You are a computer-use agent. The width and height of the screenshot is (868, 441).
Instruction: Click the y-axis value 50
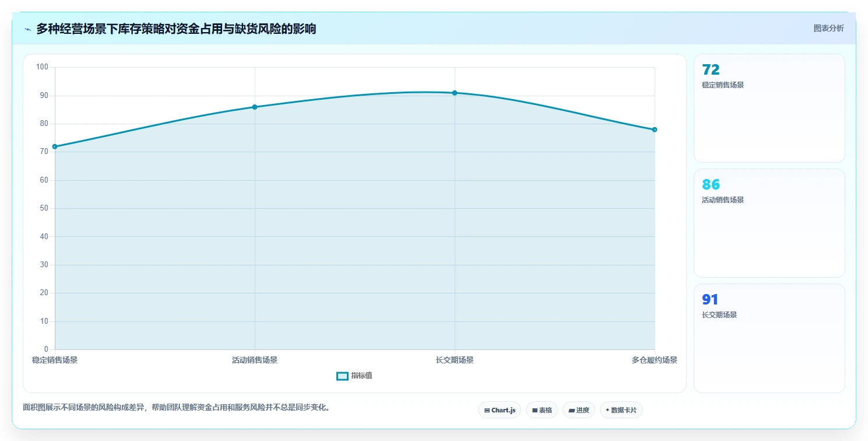(x=44, y=208)
